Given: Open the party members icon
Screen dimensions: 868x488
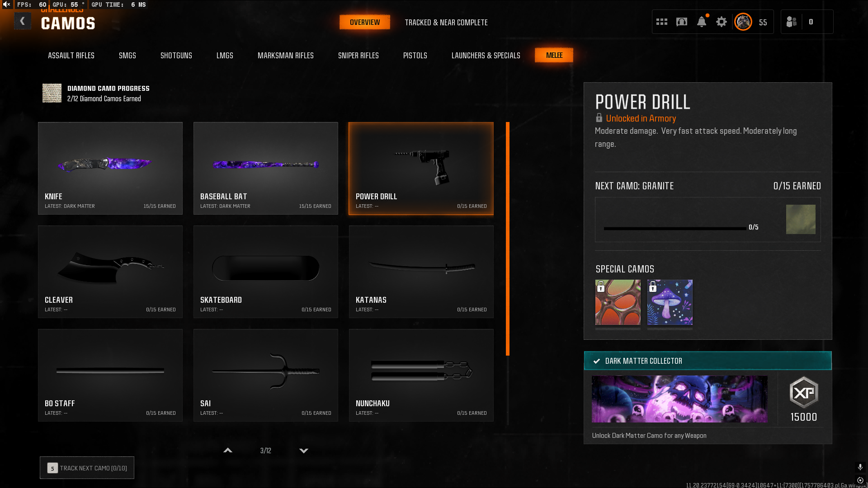Looking at the screenshot, I should point(792,22).
